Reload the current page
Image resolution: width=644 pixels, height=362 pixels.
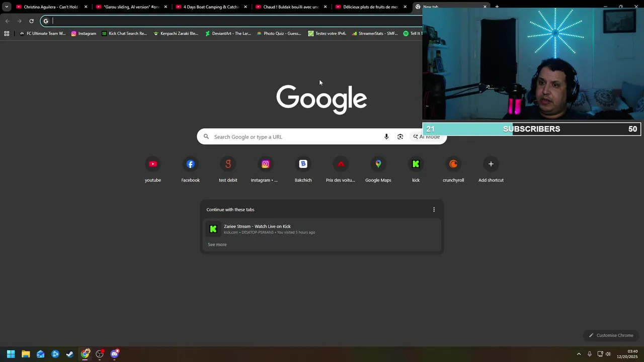click(x=31, y=21)
